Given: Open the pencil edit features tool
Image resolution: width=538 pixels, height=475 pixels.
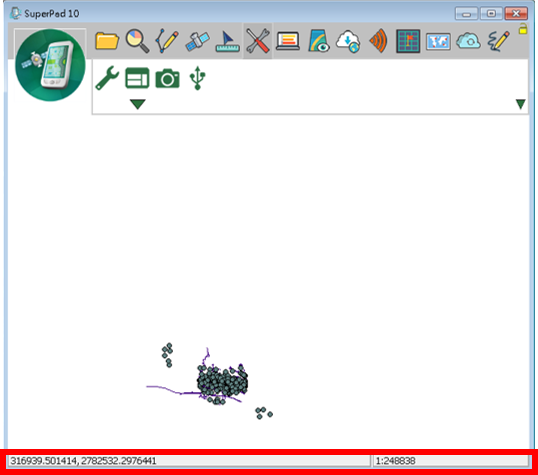Looking at the screenshot, I should pos(167,41).
